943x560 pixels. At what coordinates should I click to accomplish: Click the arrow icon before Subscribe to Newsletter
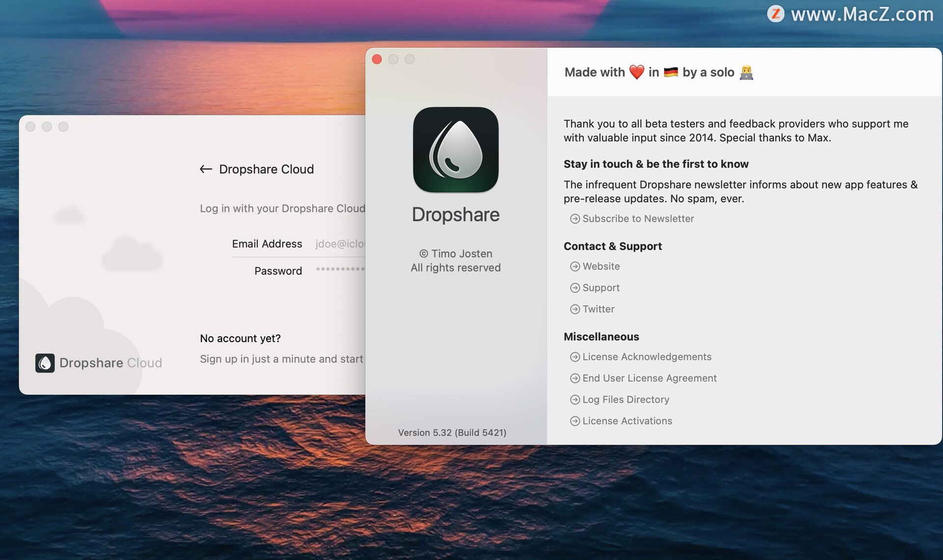(x=575, y=219)
